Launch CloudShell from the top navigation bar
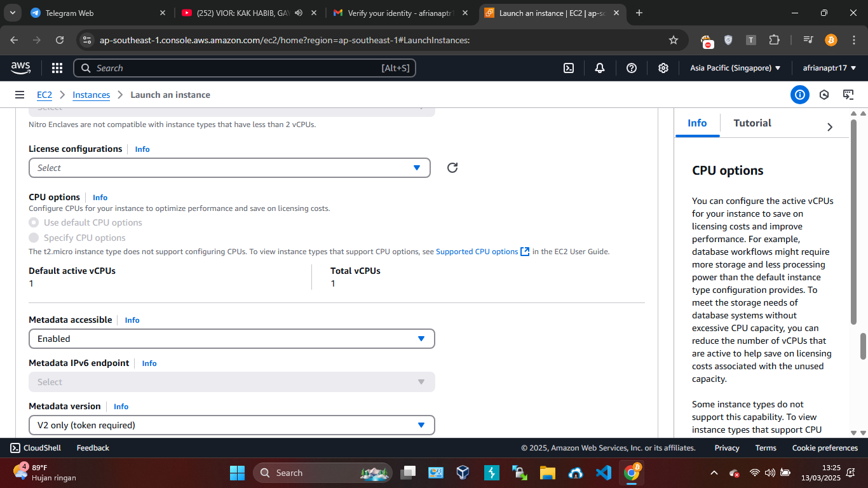The height and width of the screenshot is (488, 868). [x=569, y=68]
